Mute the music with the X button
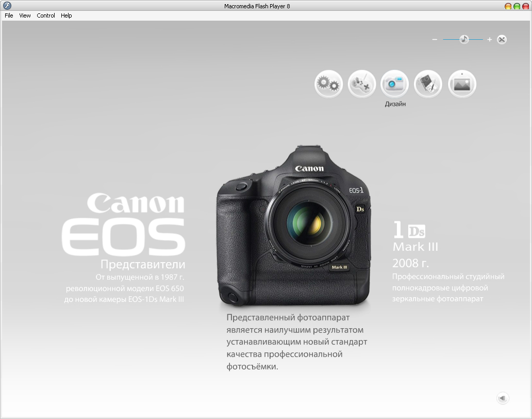532x419 pixels. 502,39
